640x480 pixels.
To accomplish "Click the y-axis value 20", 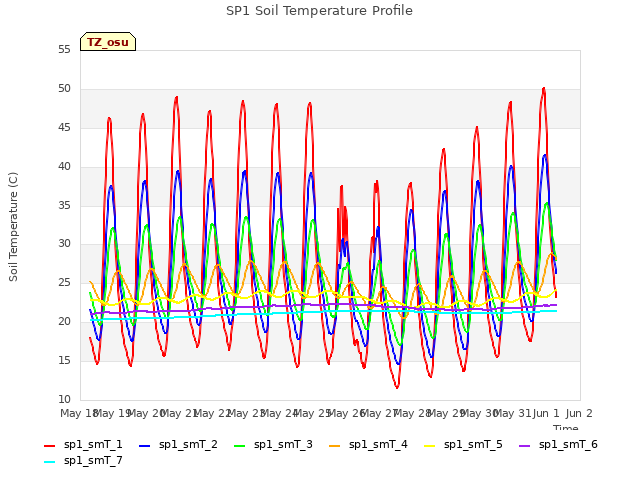I will click(64, 321).
